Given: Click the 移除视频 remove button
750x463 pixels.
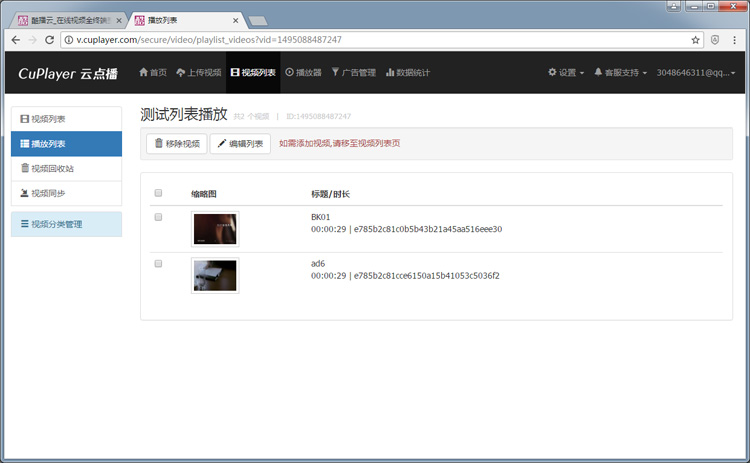Looking at the screenshot, I should (x=176, y=144).
